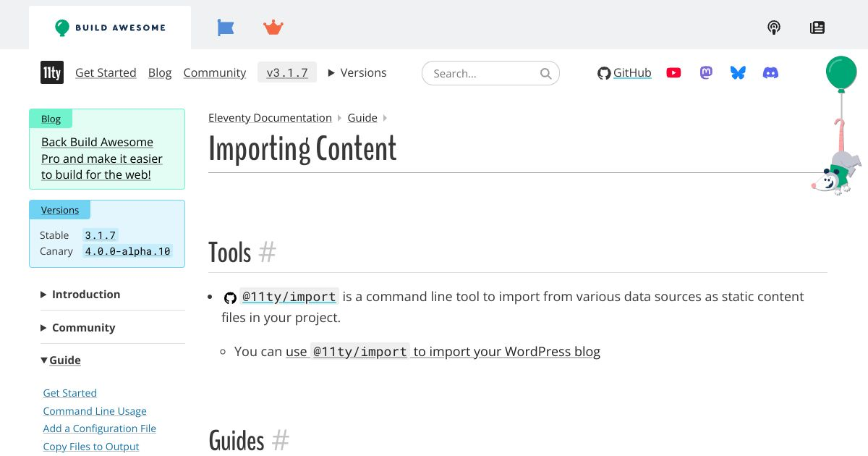868x456 pixels.
Task: Expand the Versions disclosure triangle
Action: click(357, 72)
